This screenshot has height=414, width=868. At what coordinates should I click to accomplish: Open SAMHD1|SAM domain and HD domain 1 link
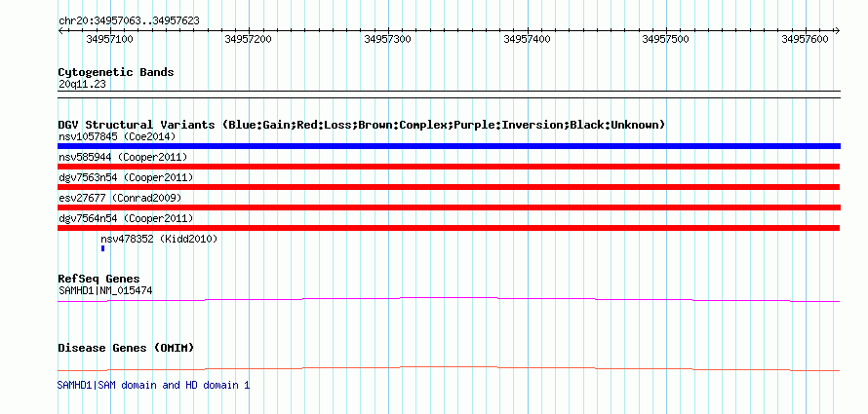(153, 385)
